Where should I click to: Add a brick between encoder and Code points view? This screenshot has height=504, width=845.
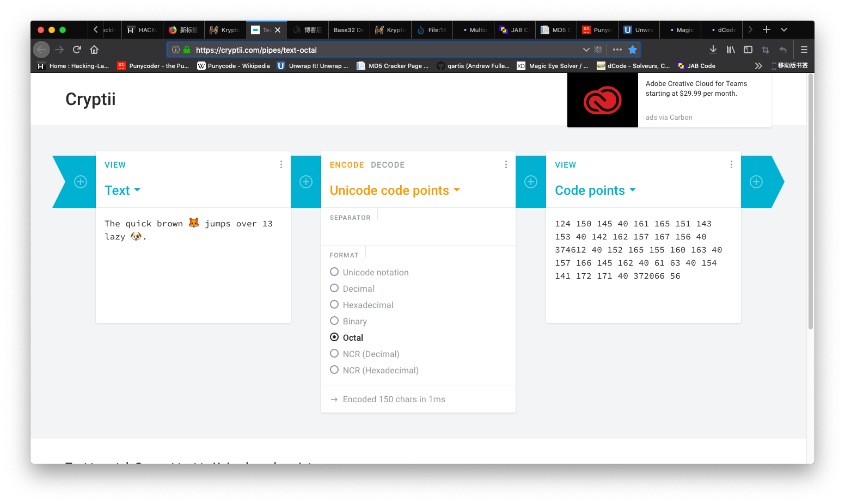point(531,182)
